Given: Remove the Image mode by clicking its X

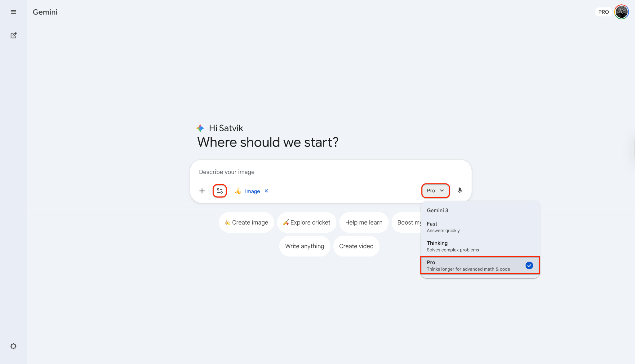Looking at the screenshot, I should [x=266, y=191].
